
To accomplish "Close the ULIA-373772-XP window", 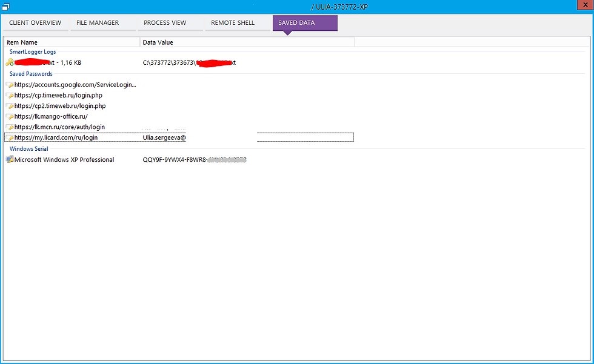I will (x=586, y=4).
